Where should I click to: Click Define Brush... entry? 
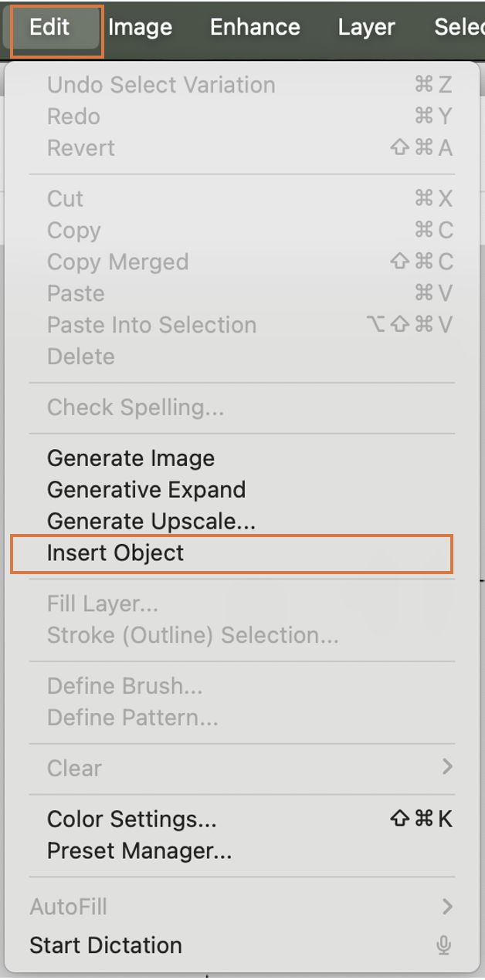click(232, 686)
